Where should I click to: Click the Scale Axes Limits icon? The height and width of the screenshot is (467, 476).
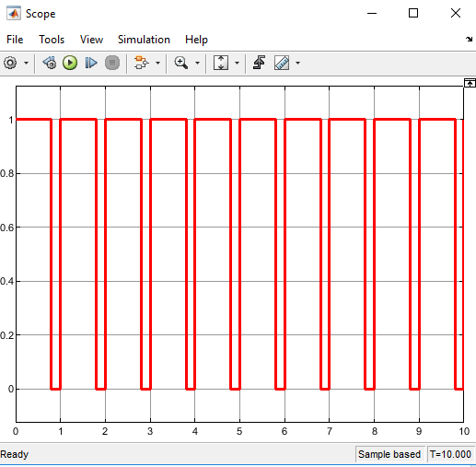point(221,63)
